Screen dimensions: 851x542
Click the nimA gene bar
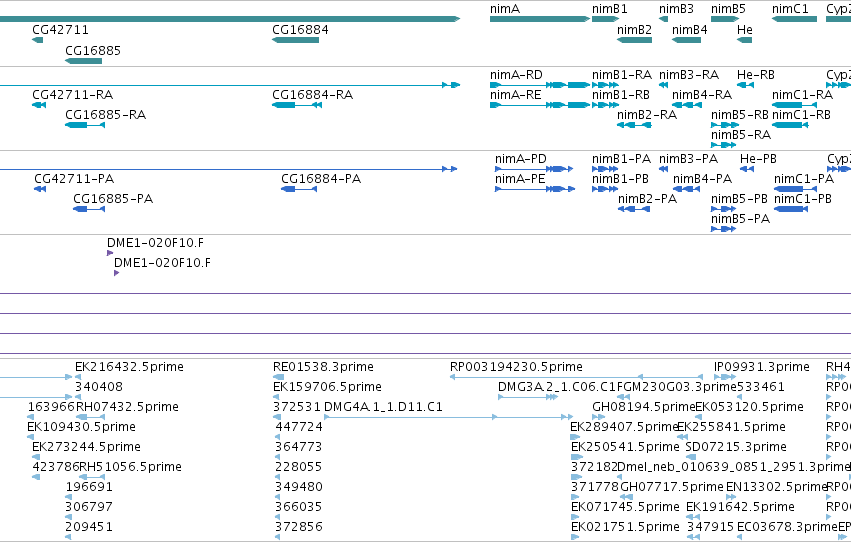[x=539, y=19]
